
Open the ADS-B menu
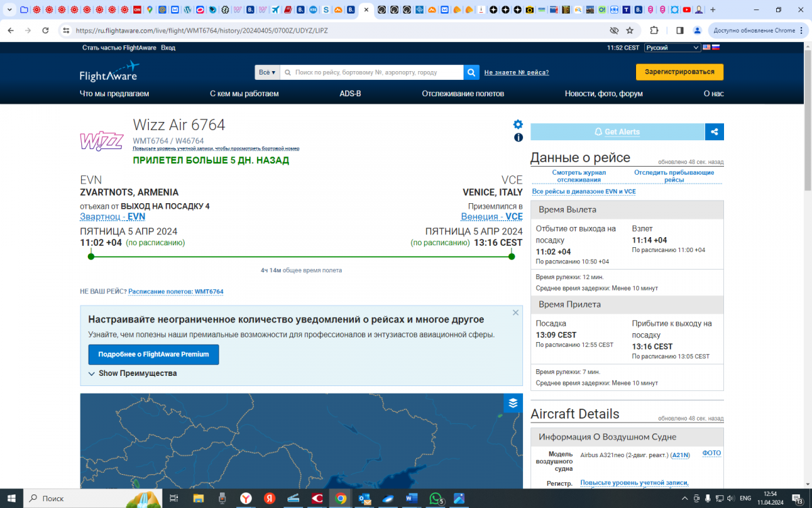[x=351, y=93]
